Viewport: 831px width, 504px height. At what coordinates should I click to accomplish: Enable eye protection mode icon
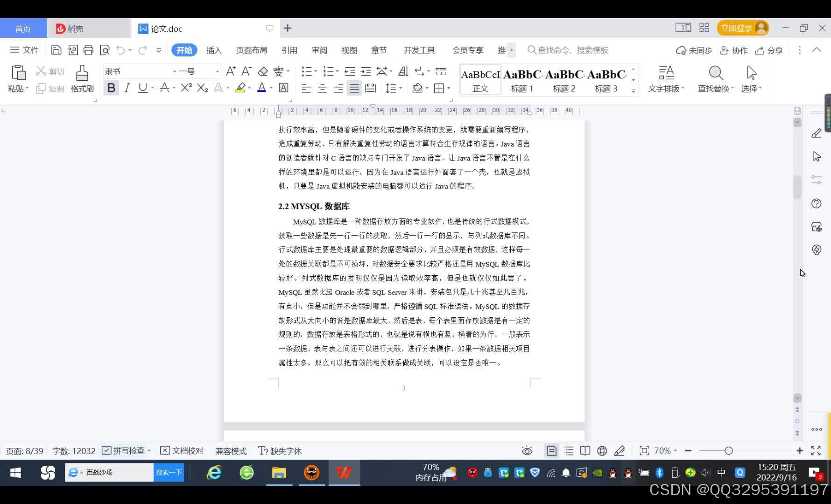point(527,451)
